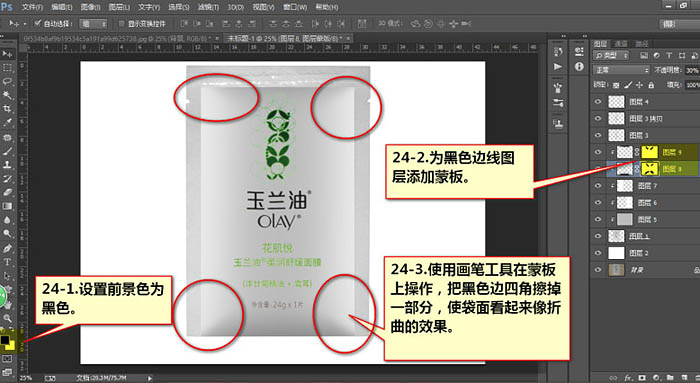
Task: Select the Magic Wand tool
Action: coord(7,95)
